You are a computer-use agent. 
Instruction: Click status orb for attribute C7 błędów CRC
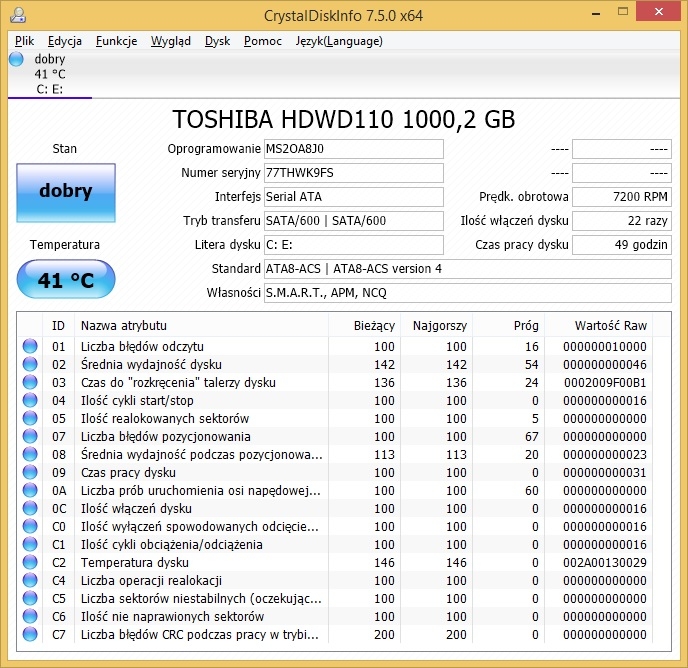pyautogui.click(x=30, y=634)
